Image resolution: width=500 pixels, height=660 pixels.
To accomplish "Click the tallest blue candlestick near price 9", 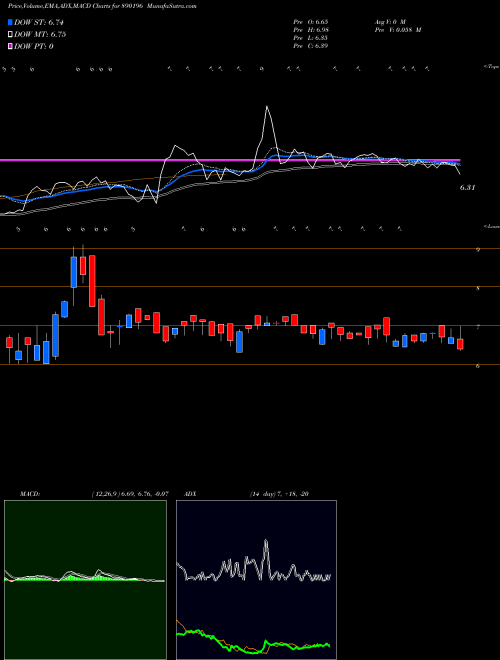I will click(74, 272).
